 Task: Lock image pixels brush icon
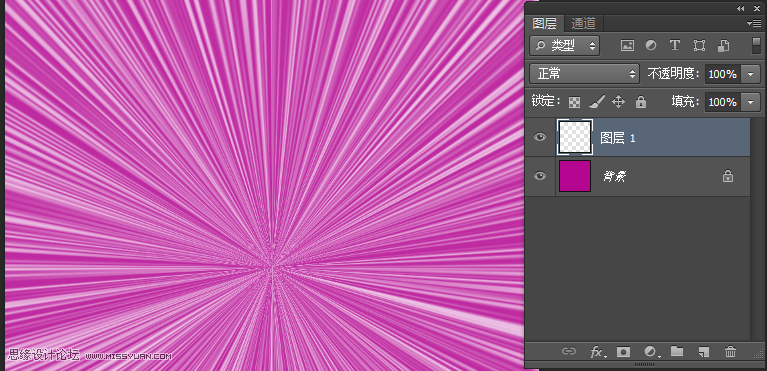597,102
